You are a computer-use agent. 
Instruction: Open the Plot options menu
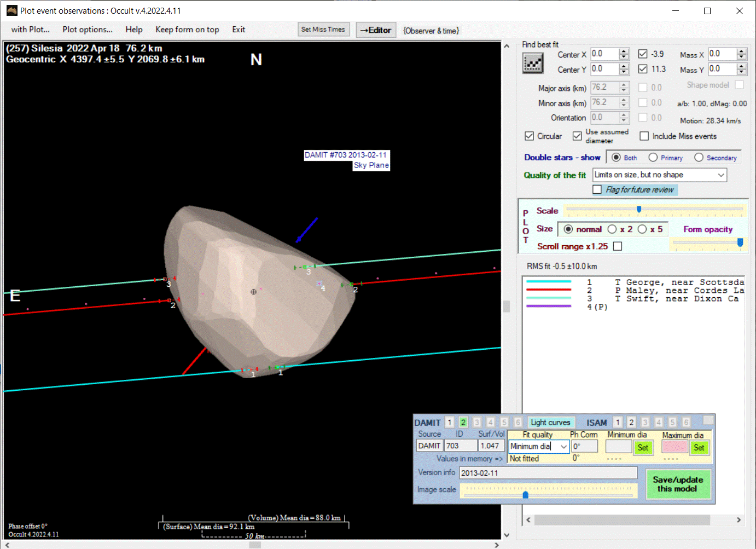[x=88, y=30]
